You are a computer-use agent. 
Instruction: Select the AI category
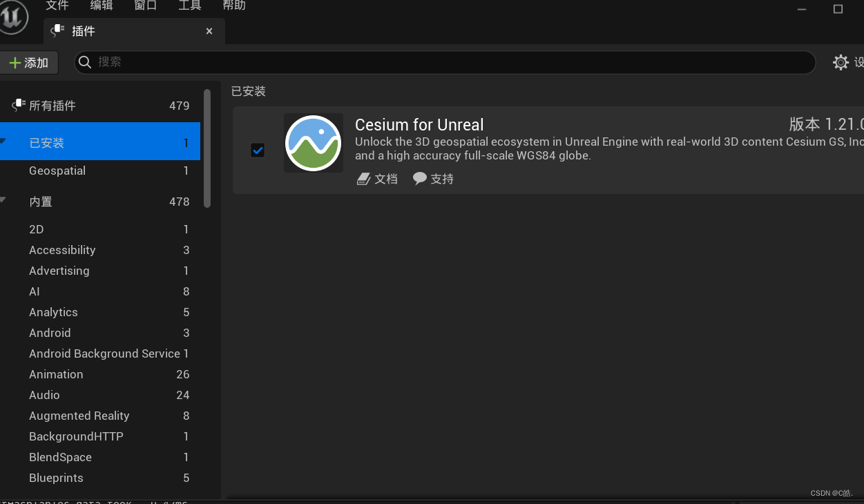tap(100, 291)
